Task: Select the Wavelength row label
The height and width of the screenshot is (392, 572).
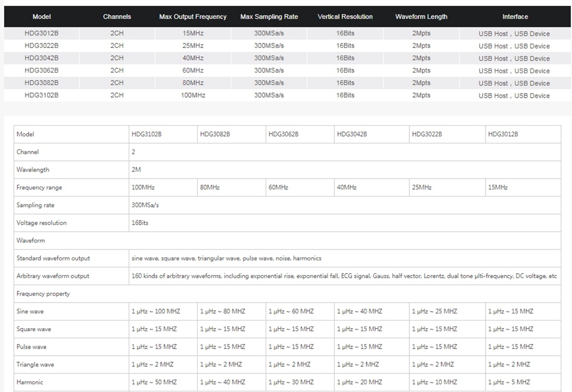Action: click(33, 170)
